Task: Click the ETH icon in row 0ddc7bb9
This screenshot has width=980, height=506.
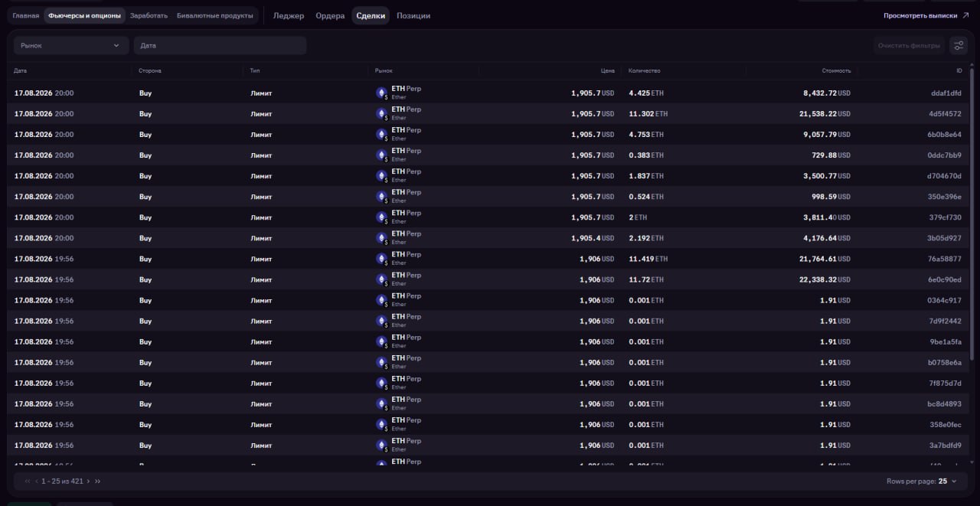Action: pos(381,155)
